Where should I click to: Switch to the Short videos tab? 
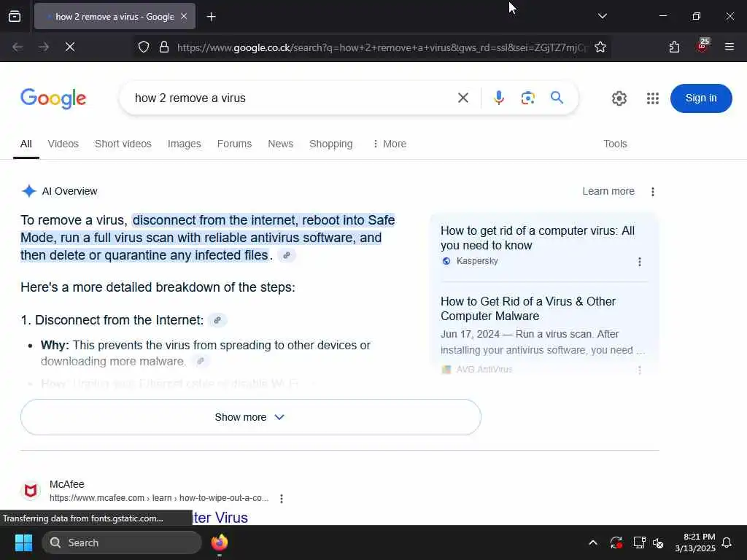pyautogui.click(x=123, y=144)
